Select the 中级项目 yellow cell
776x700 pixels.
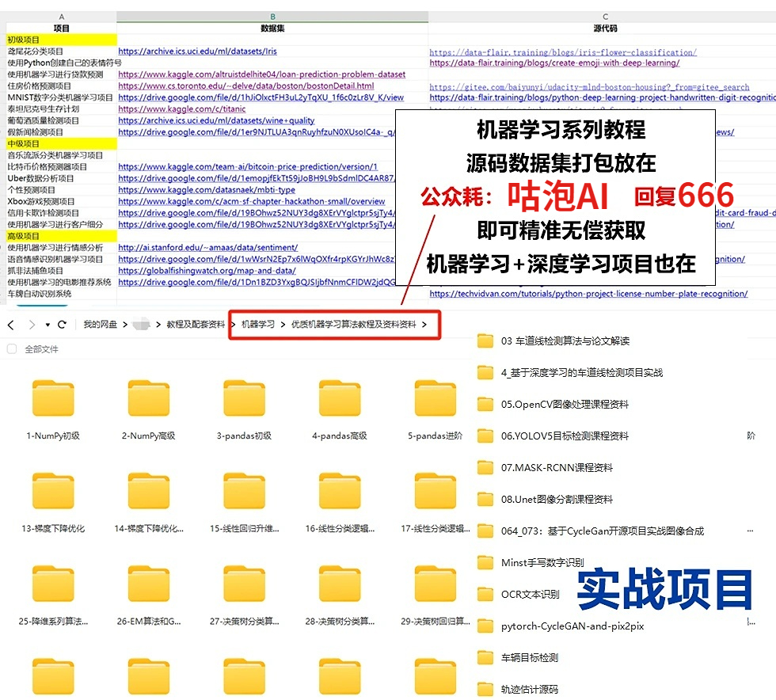[62, 143]
